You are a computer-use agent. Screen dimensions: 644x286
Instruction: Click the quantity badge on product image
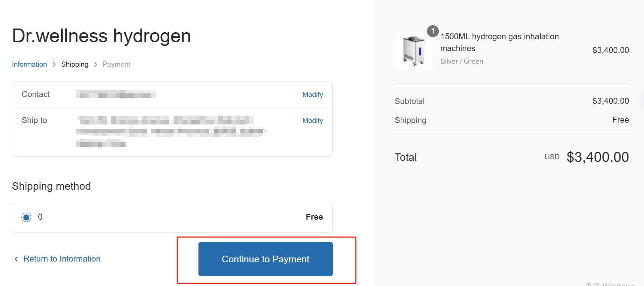pyautogui.click(x=433, y=31)
